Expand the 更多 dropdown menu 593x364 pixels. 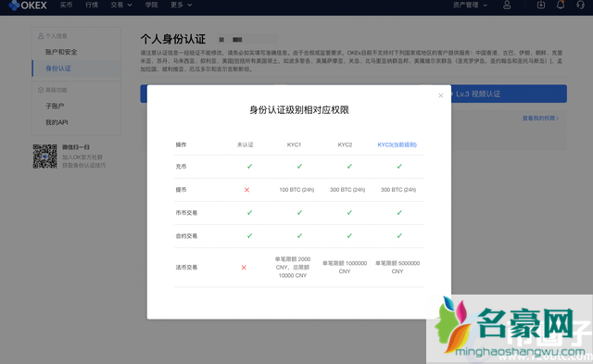[182, 5]
